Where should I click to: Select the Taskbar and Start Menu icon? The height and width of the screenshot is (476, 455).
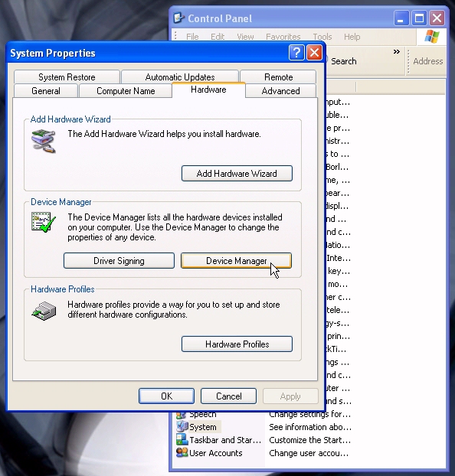(x=182, y=439)
